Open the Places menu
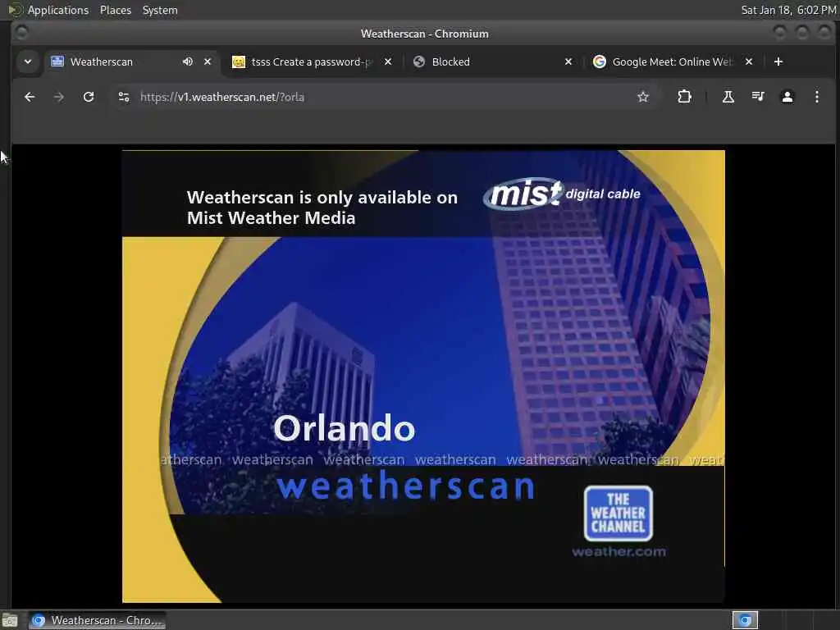 (115, 10)
